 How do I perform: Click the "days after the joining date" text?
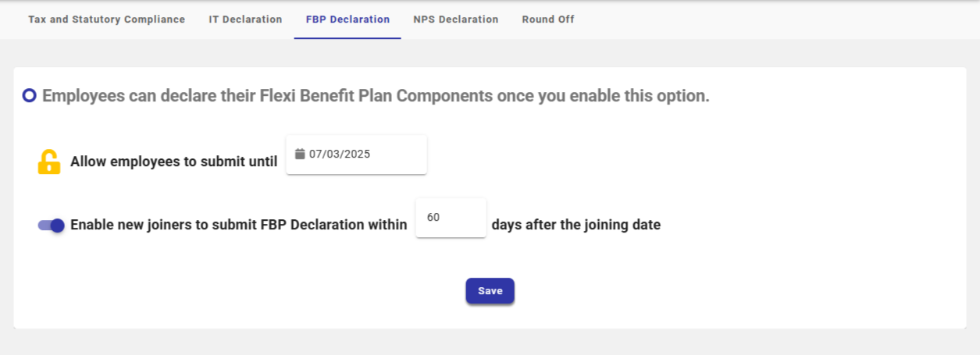576,225
